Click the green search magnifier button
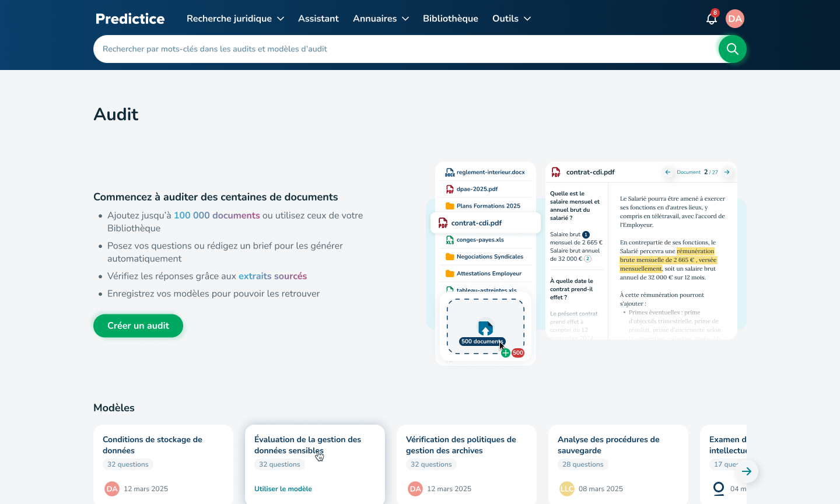 [x=733, y=49]
